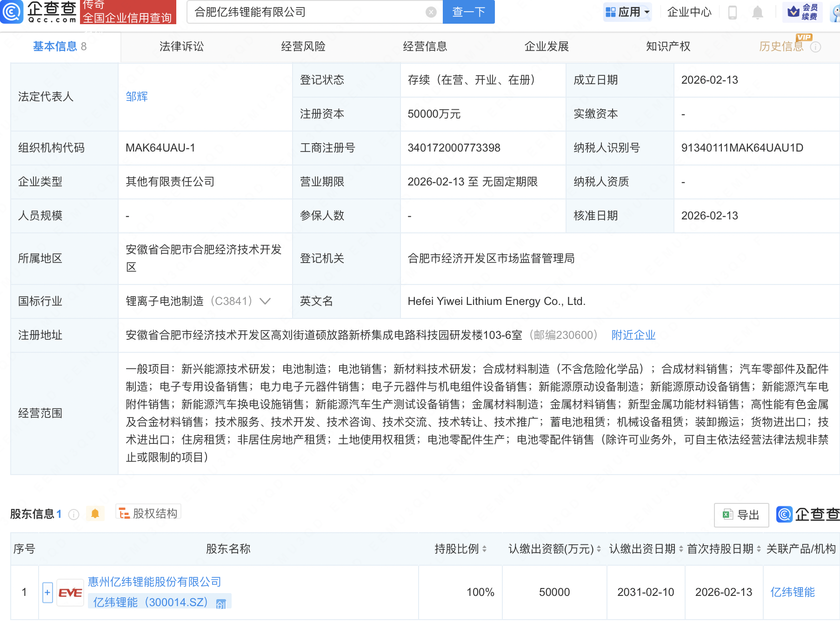
Task: Open the notification bell in header
Action: pyautogui.click(x=758, y=12)
